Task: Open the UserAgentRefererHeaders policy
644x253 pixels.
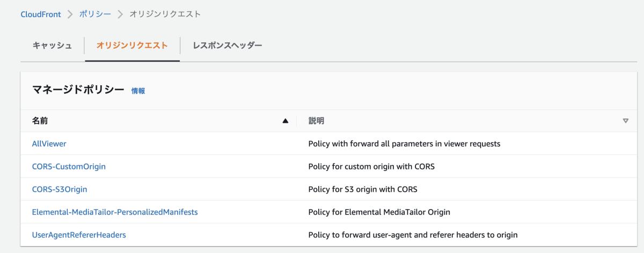Action: point(79,235)
